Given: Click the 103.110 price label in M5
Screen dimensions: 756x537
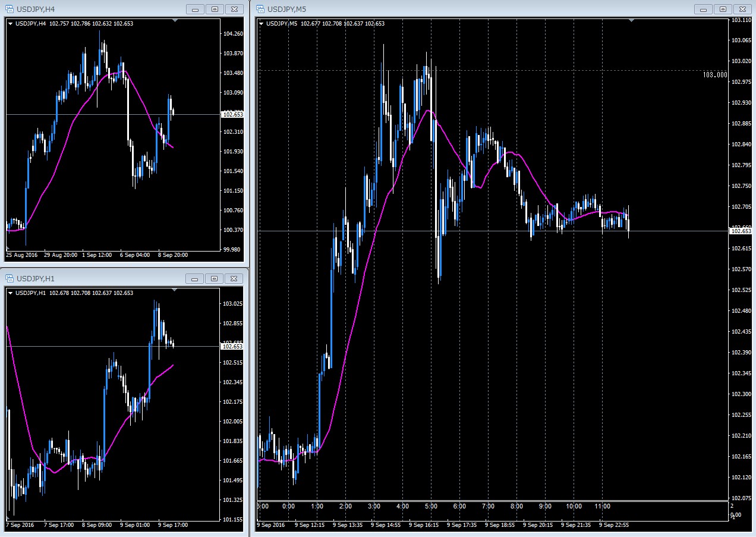Looking at the screenshot, I should coord(741,20).
